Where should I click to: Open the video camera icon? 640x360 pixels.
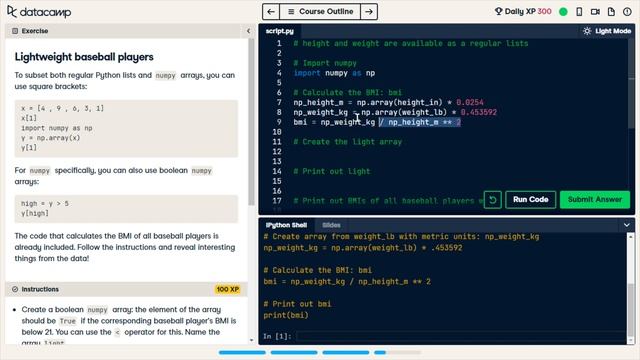pos(595,11)
